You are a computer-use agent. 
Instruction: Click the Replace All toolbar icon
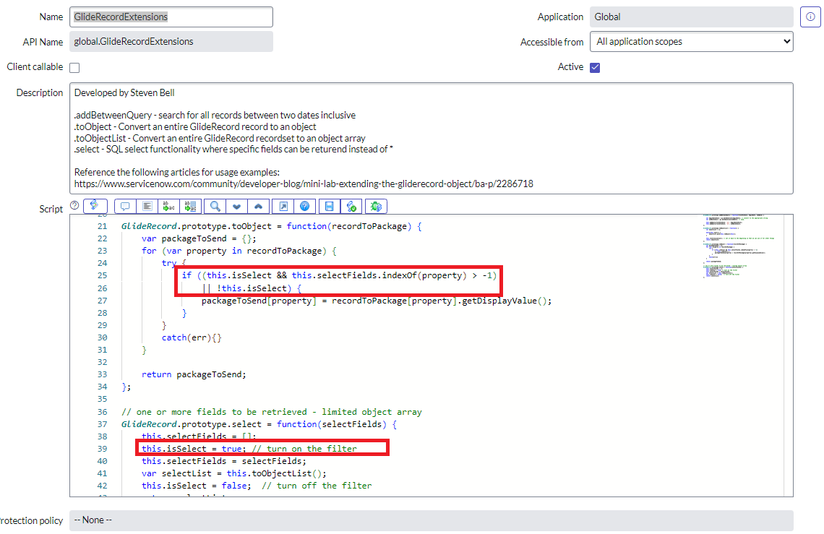(190, 207)
